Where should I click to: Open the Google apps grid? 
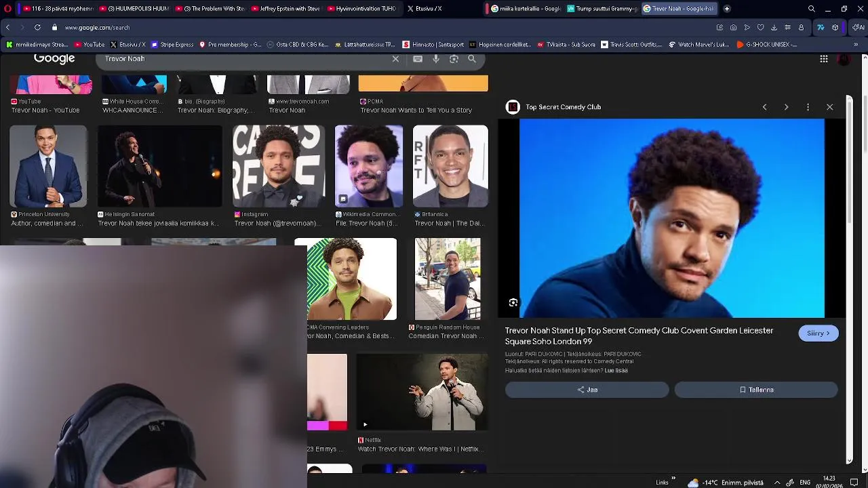pos(824,59)
